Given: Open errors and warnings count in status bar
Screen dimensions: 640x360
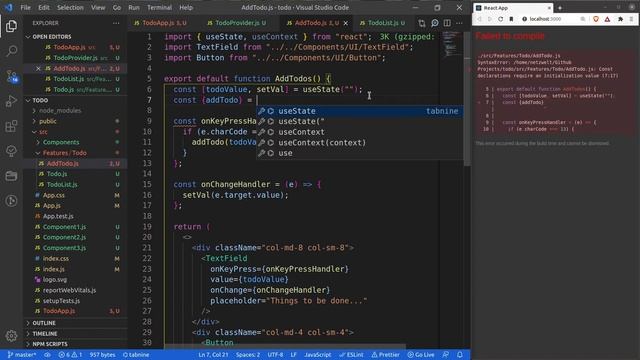Looking at the screenshot, I should coord(70,355).
